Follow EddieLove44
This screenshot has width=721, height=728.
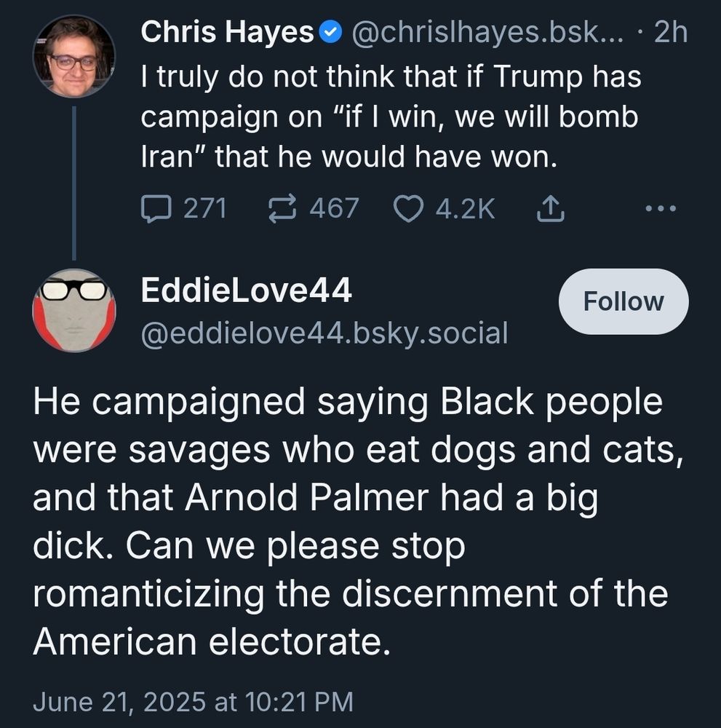pos(624,301)
